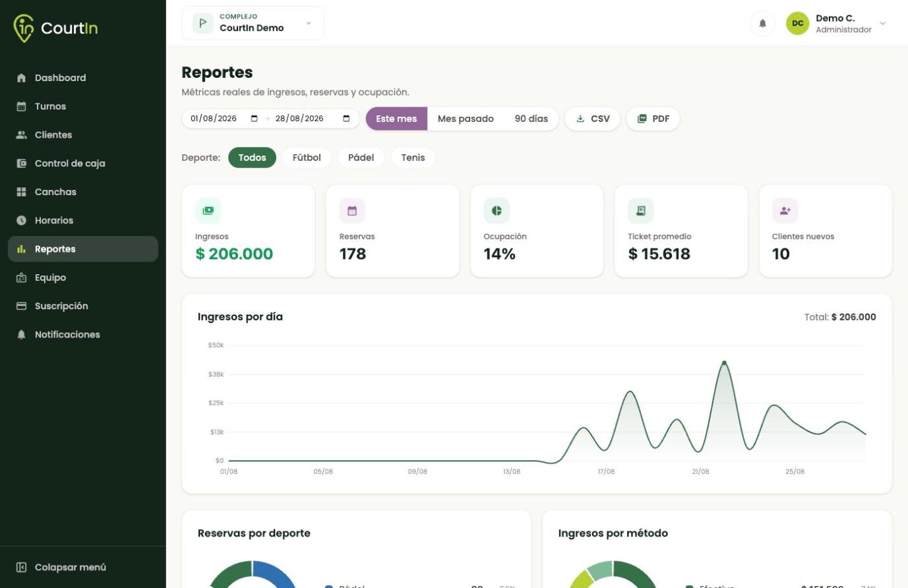This screenshot has height=588, width=908.
Task: Switch range to Mes pasado
Action: (466, 119)
